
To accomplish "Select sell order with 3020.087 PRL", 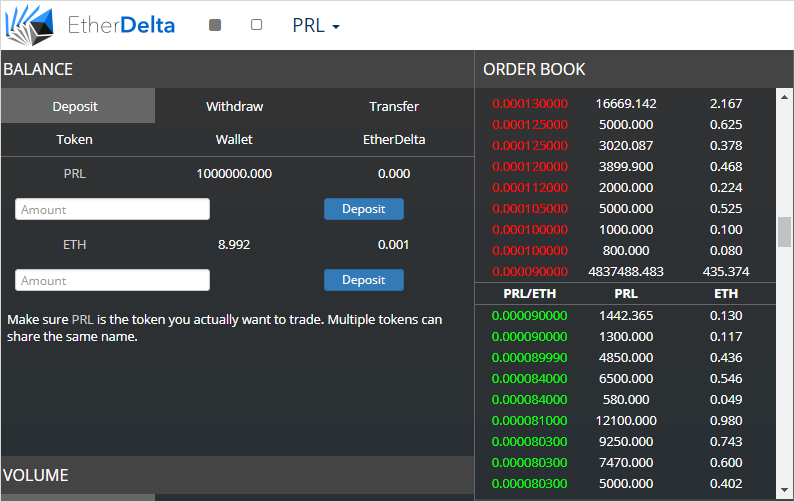I will coord(625,146).
